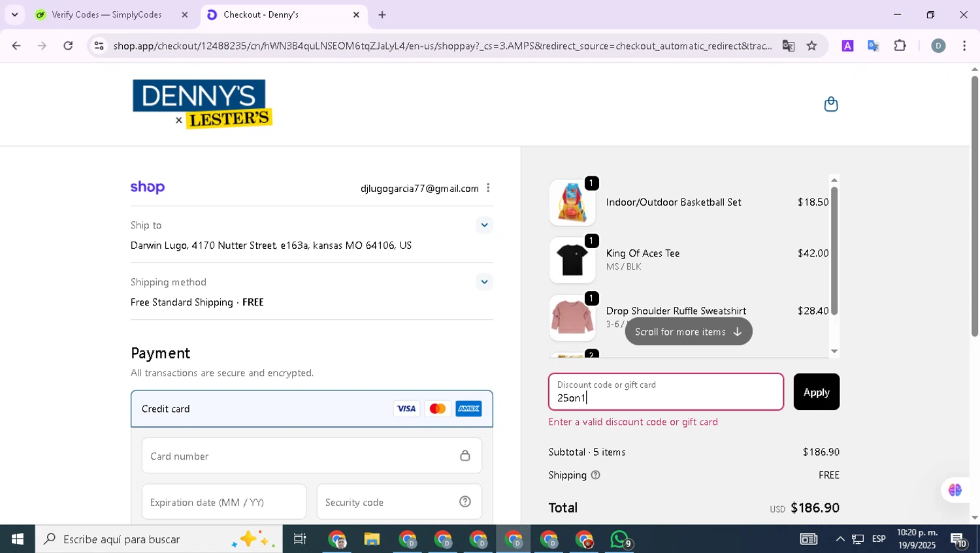The image size is (980, 553).
Task: Click the Visa card icon
Action: (x=406, y=409)
